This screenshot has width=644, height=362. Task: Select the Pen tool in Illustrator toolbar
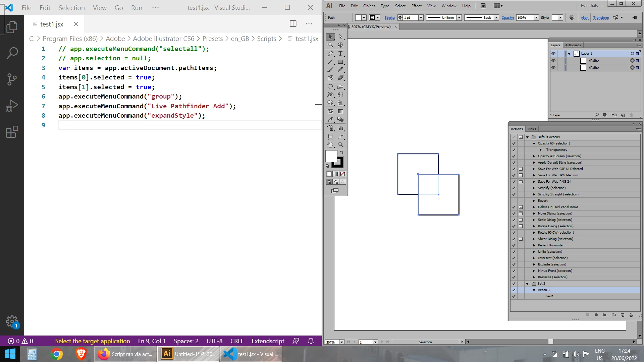[x=330, y=54]
